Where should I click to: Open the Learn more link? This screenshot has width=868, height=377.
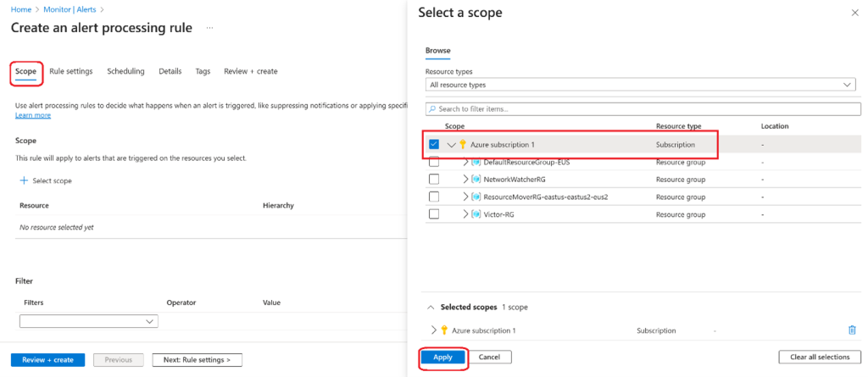(x=33, y=115)
